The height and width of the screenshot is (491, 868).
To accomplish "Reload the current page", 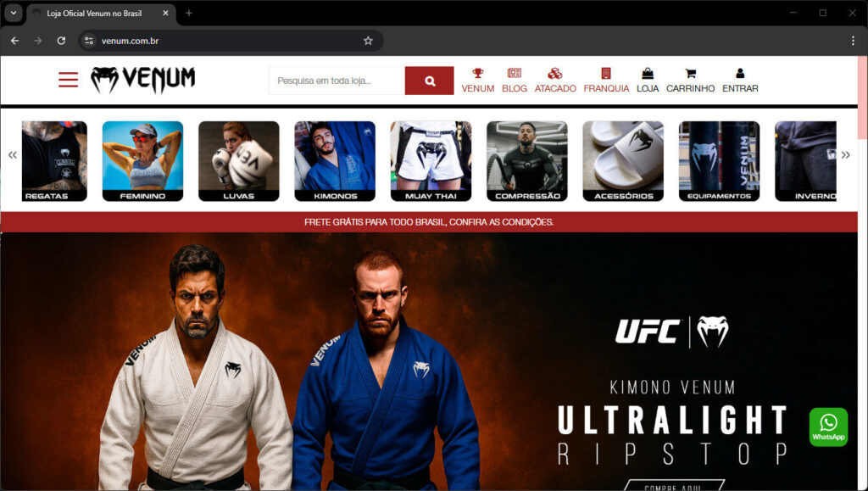I will click(61, 41).
